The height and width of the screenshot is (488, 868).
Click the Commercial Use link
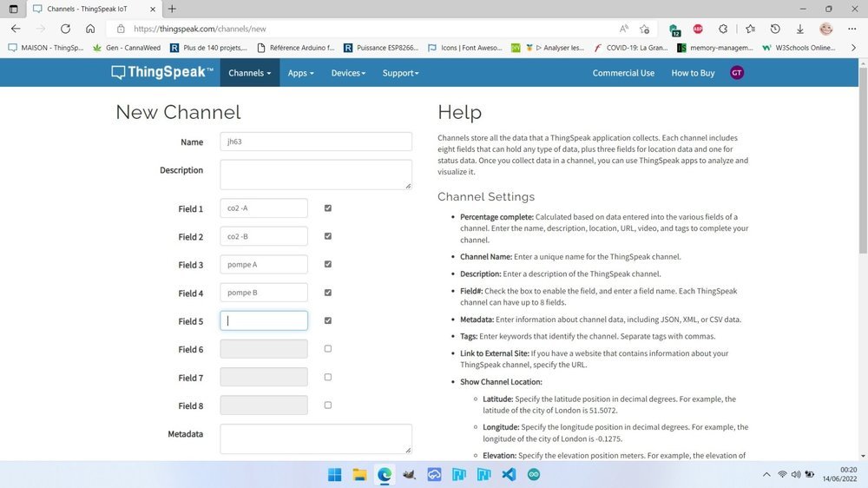(623, 73)
